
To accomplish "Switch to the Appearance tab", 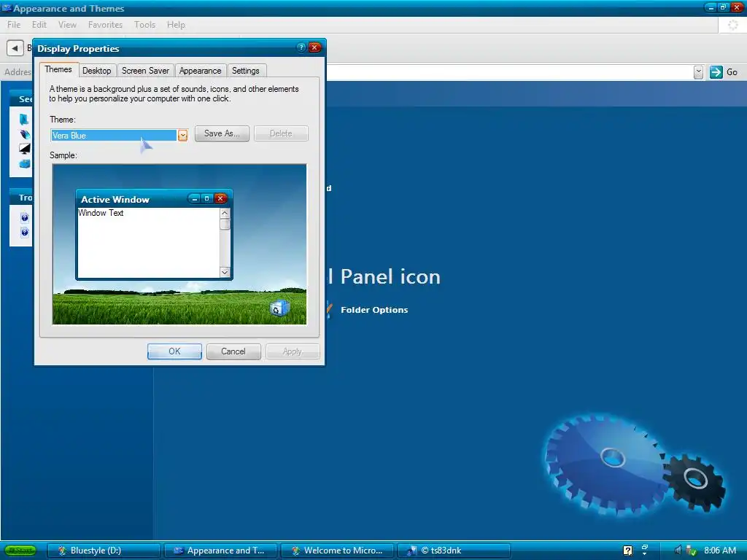I will click(x=200, y=71).
